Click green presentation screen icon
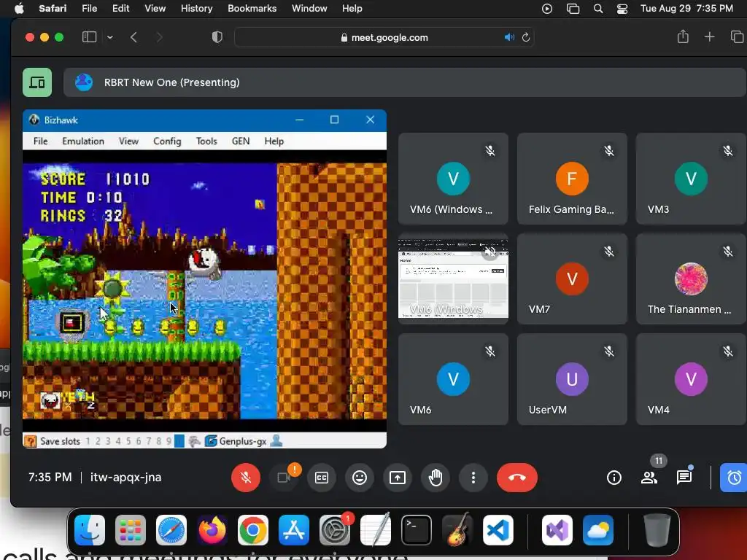The image size is (747, 560). pyautogui.click(x=37, y=82)
